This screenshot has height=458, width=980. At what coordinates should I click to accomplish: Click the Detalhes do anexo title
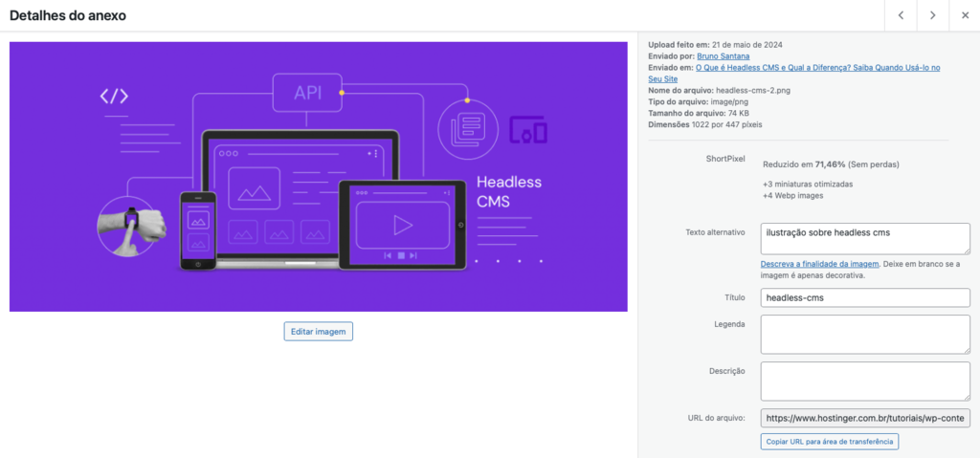(x=68, y=15)
